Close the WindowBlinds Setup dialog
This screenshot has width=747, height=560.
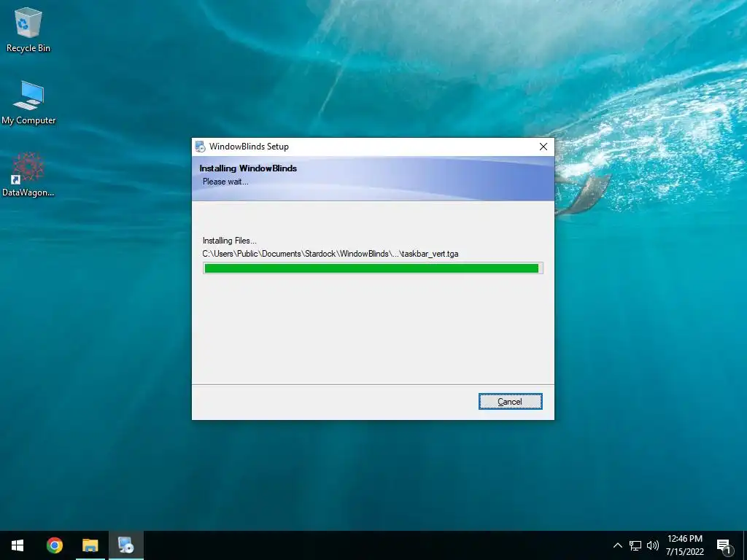[x=543, y=147]
